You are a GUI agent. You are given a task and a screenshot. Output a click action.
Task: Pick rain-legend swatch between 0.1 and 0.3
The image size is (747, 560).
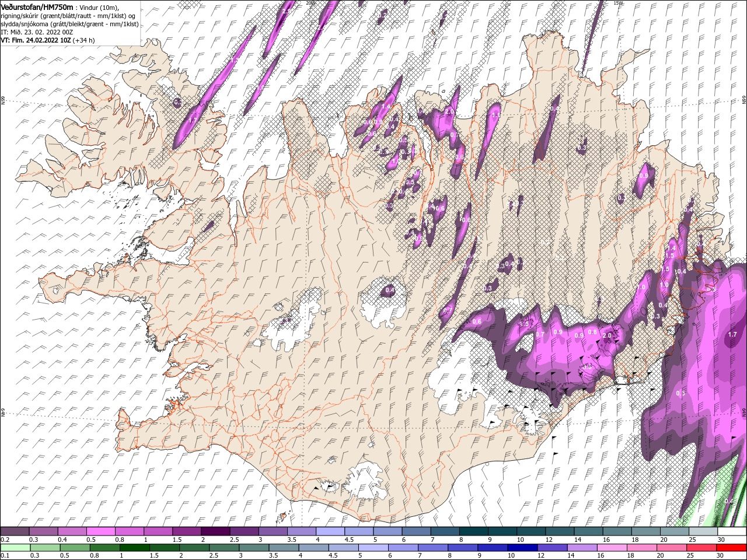[x=15, y=548]
